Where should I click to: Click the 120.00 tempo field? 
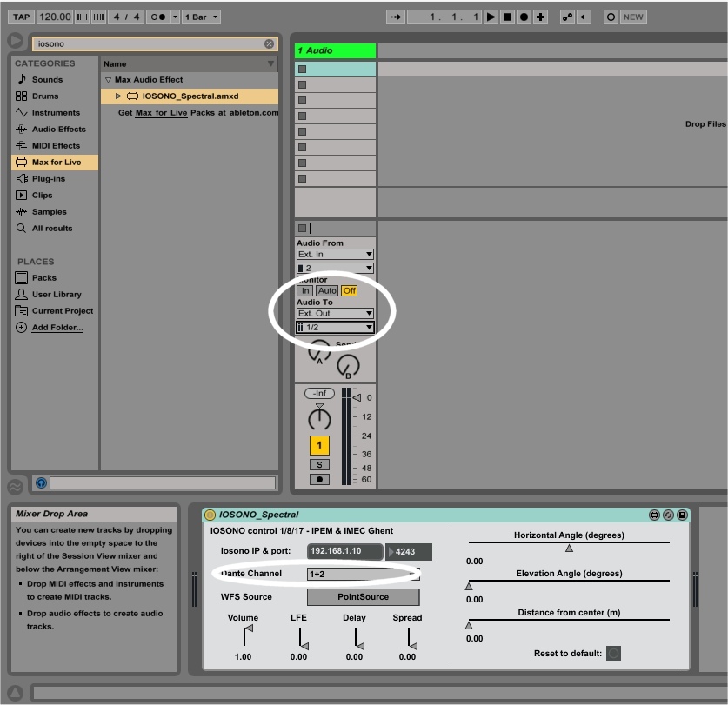[55, 17]
